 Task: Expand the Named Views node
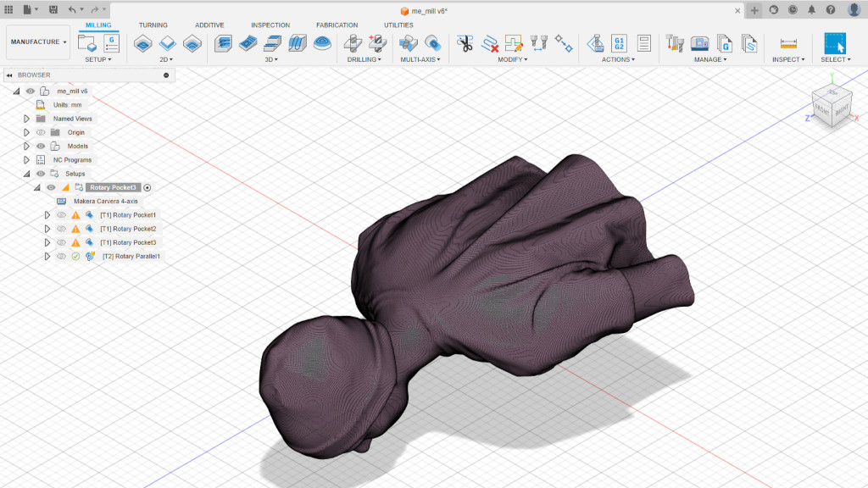26,119
